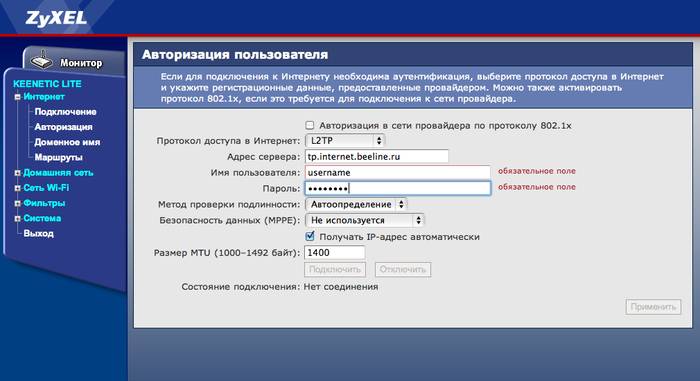Image resolution: width=700 pixels, height=381 pixels.
Task: Click the Размер MTU label
Action: click(x=227, y=253)
